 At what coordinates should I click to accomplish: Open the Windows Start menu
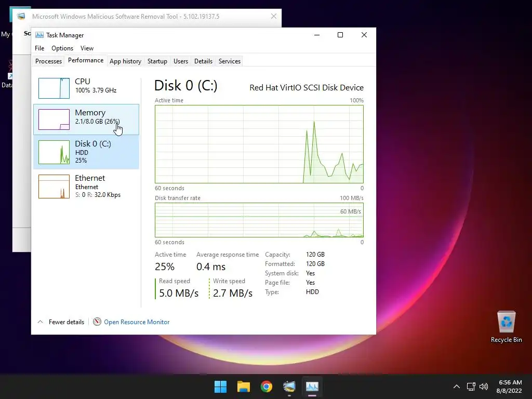220,387
